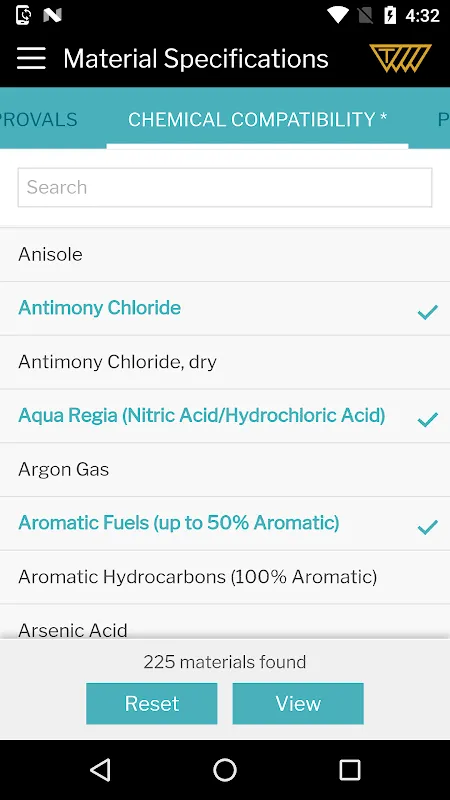
Task: Uncheck the Aromatic Fuels checkmark
Action: click(x=428, y=527)
